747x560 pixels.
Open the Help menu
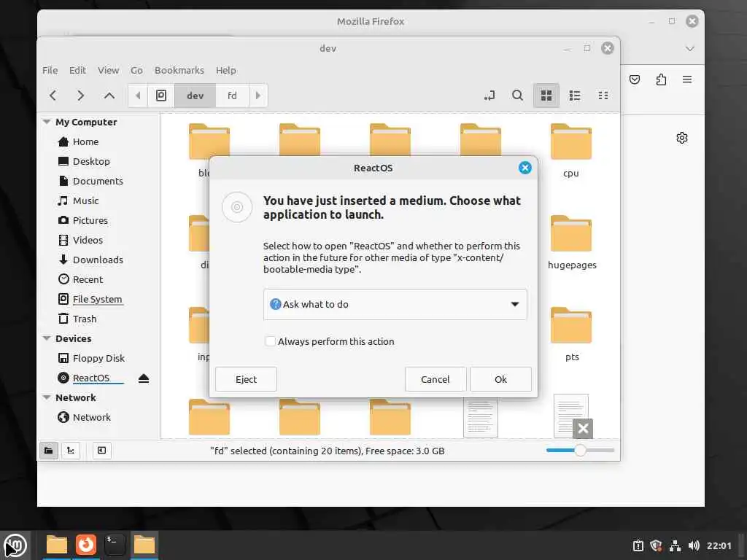click(226, 71)
